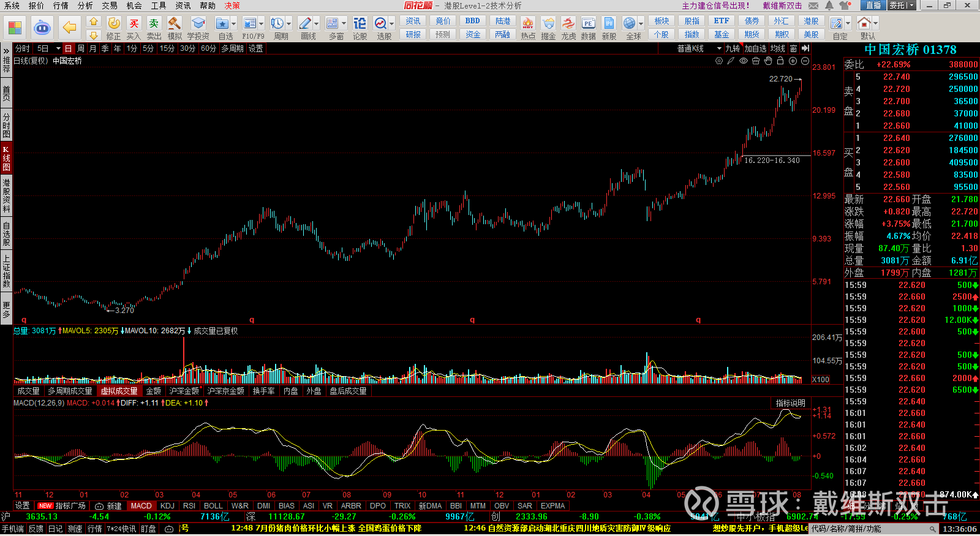Open the 学投资 graduation cap icon
This screenshot has width=980, height=536.
point(198,23)
